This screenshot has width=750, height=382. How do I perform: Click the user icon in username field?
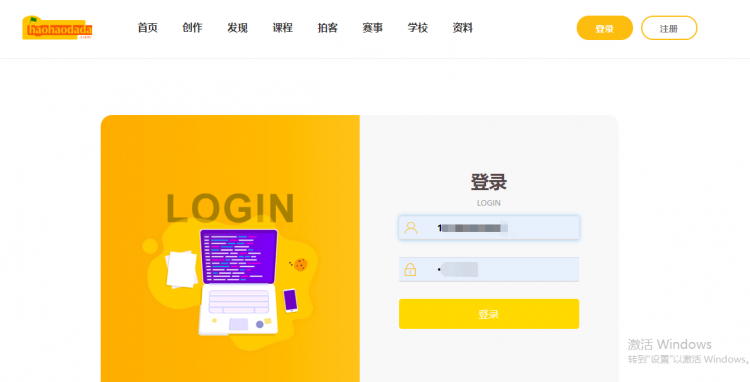pyautogui.click(x=410, y=228)
